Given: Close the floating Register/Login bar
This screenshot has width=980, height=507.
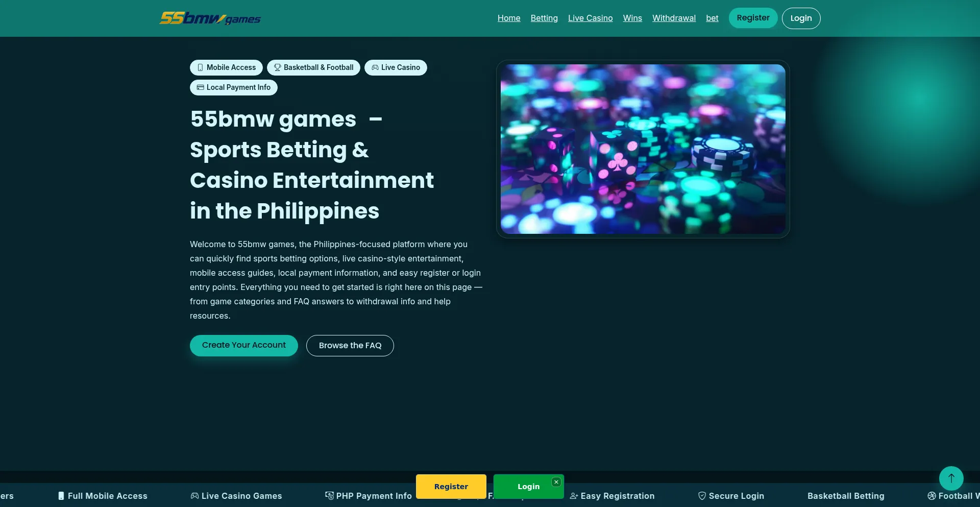Looking at the screenshot, I should pos(556,482).
